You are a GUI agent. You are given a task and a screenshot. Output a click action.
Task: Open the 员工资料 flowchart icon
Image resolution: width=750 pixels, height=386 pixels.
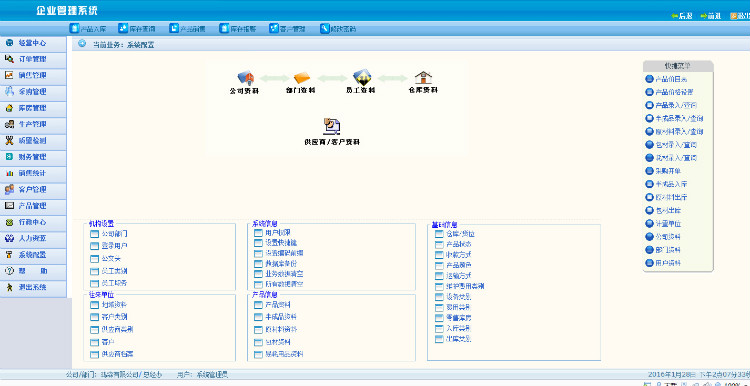coord(362,77)
